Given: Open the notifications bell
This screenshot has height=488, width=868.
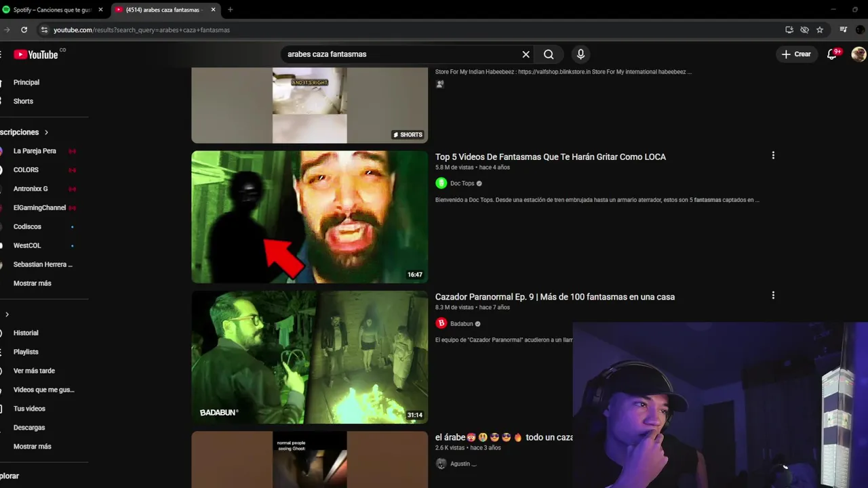Looking at the screenshot, I should pos(832,54).
